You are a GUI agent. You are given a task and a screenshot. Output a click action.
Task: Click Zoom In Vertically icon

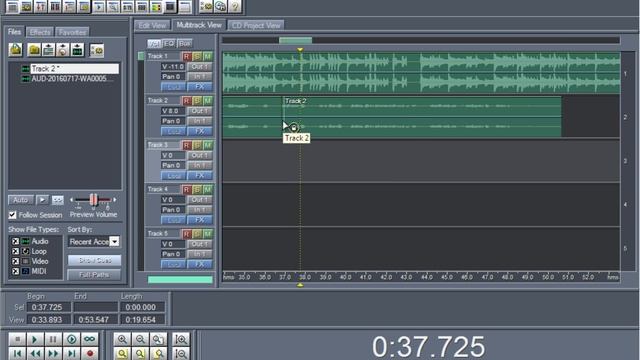click(x=181, y=339)
